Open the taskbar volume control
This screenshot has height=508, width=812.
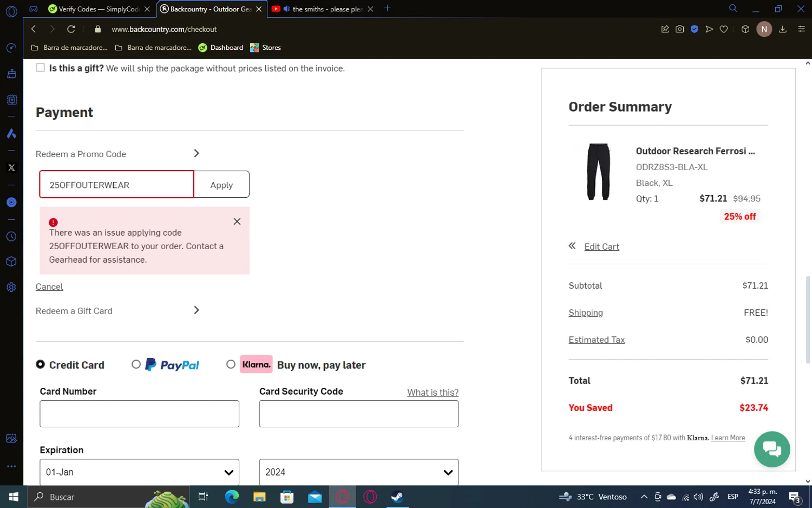pos(699,497)
